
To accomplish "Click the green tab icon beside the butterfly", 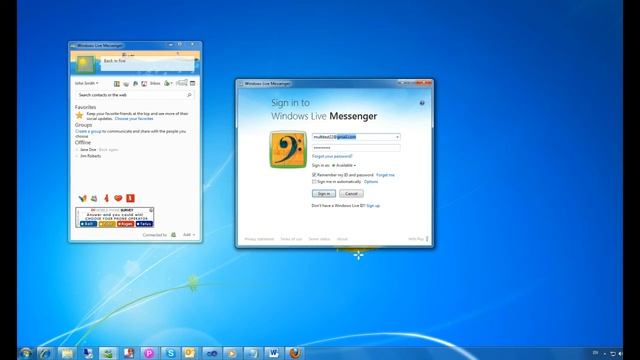I will pos(94,198).
